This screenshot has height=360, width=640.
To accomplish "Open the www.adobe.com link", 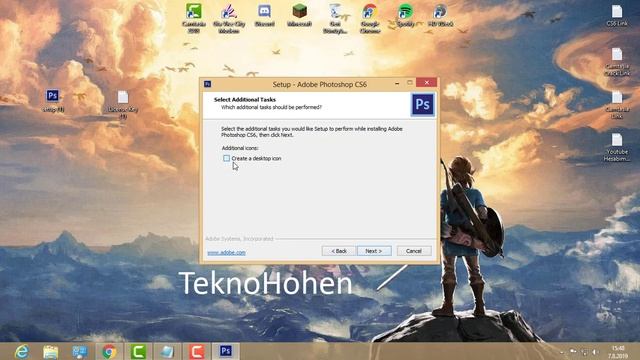I will tap(227, 253).
